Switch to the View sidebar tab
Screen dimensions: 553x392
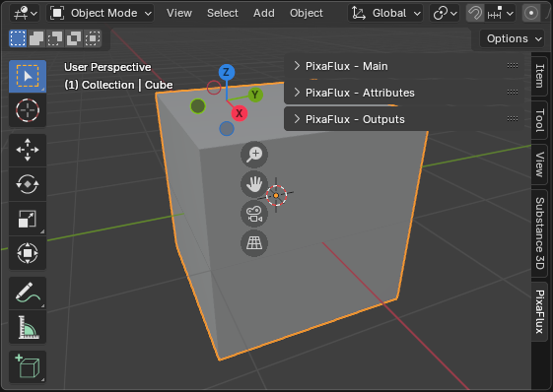(x=539, y=164)
